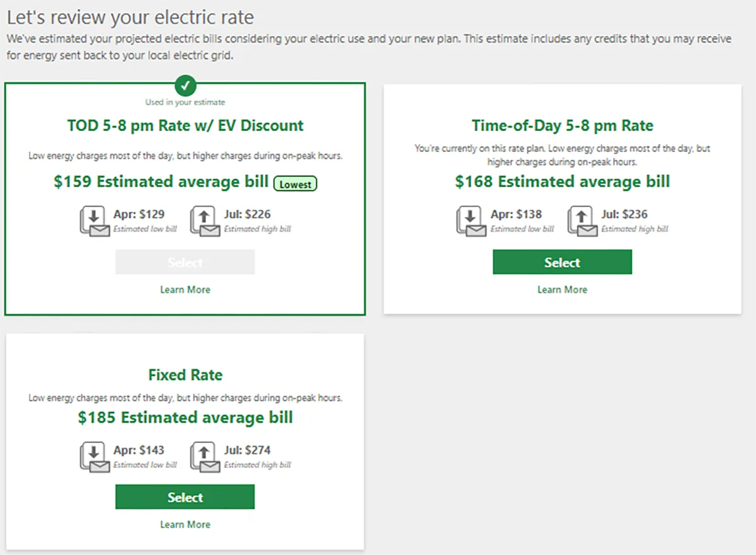Image resolution: width=756 pixels, height=555 pixels.
Task: Select the Fixed Rate plan
Action: click(x=185, y=497)
